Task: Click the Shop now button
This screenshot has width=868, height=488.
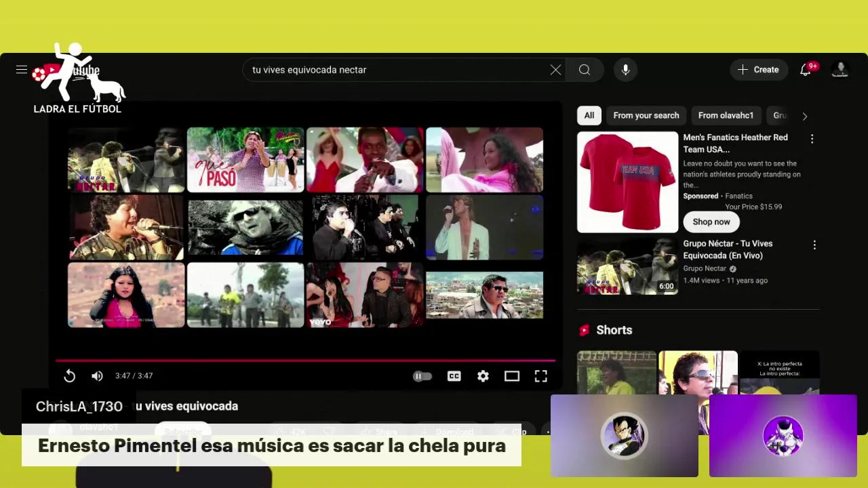Action: tap(711, 222)
